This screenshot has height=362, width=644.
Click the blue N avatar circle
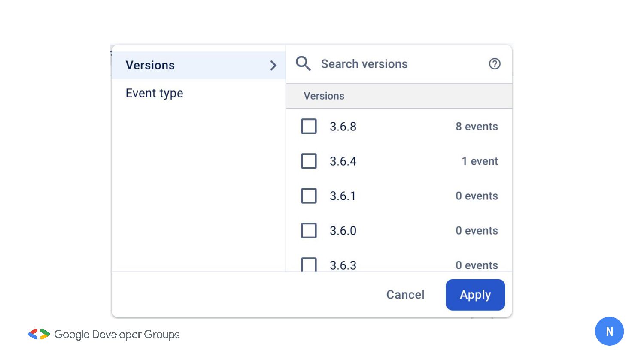point(609,331)
